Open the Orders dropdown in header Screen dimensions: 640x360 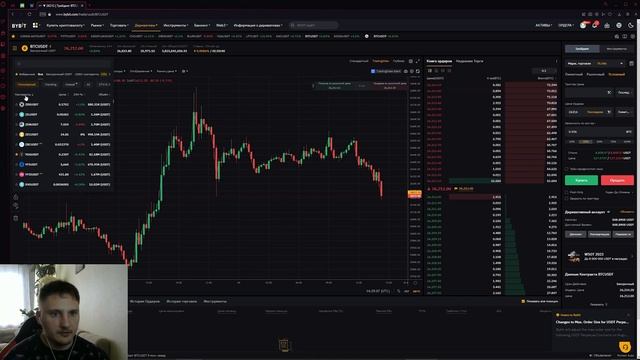coord(566,25)
